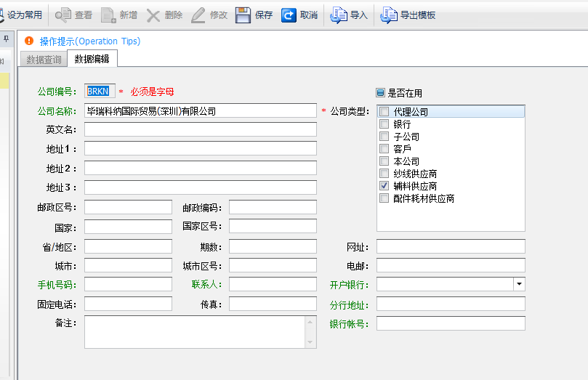588x380 pixels.
Task: Open the 开户银行 dropdown arrow
Action: [519, 284]
